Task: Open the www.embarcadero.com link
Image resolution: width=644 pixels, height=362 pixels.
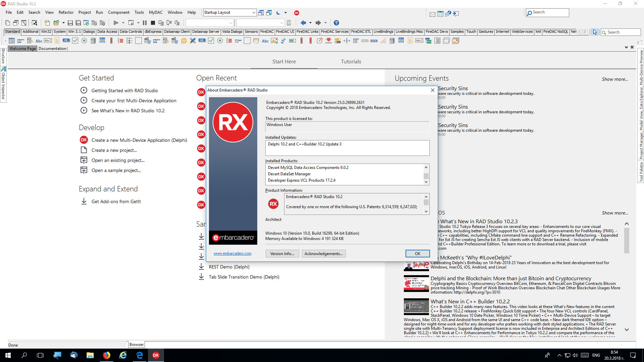Action: point(232,254)
